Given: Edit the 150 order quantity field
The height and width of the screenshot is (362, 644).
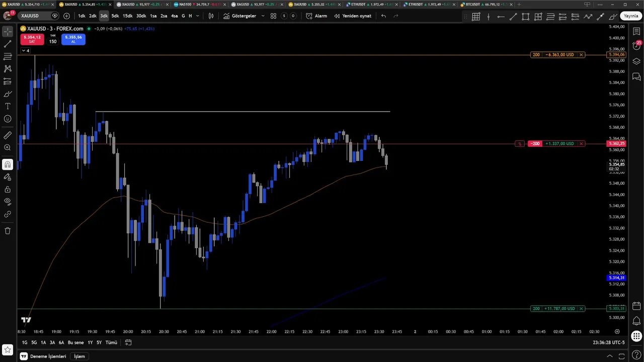Looking at the screenshot, I should [53, 41].
